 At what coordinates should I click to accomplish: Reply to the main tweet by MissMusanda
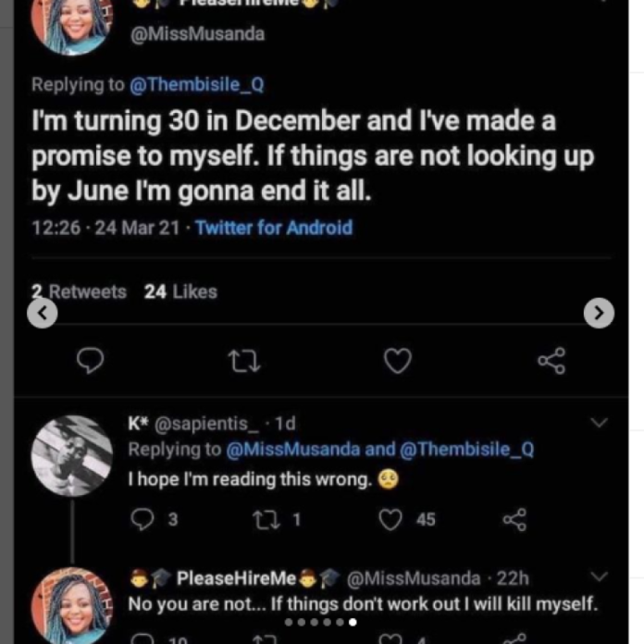[90, 362]
